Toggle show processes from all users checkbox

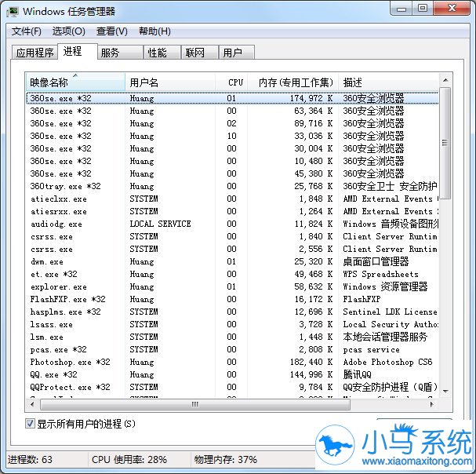tap(30, 423)
